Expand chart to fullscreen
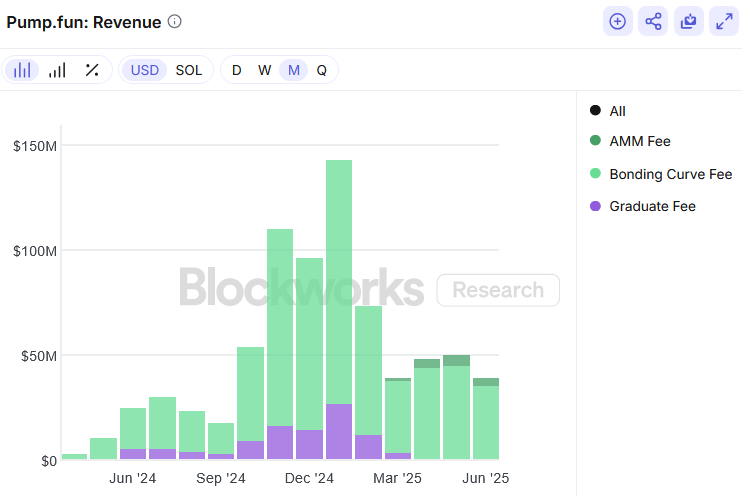The width and height of the screenshot is (742, 496). click(x=724, y=21)
